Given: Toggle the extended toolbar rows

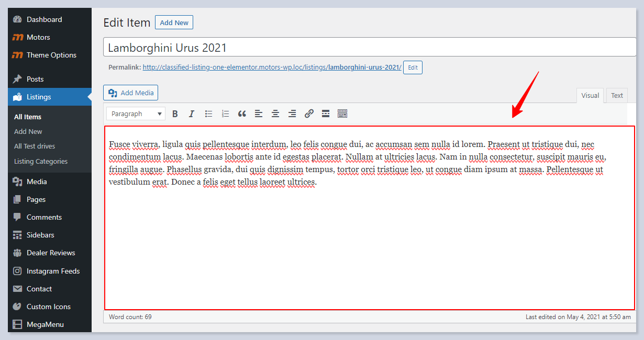Looking at the screenshot, I should coord(342,114).
